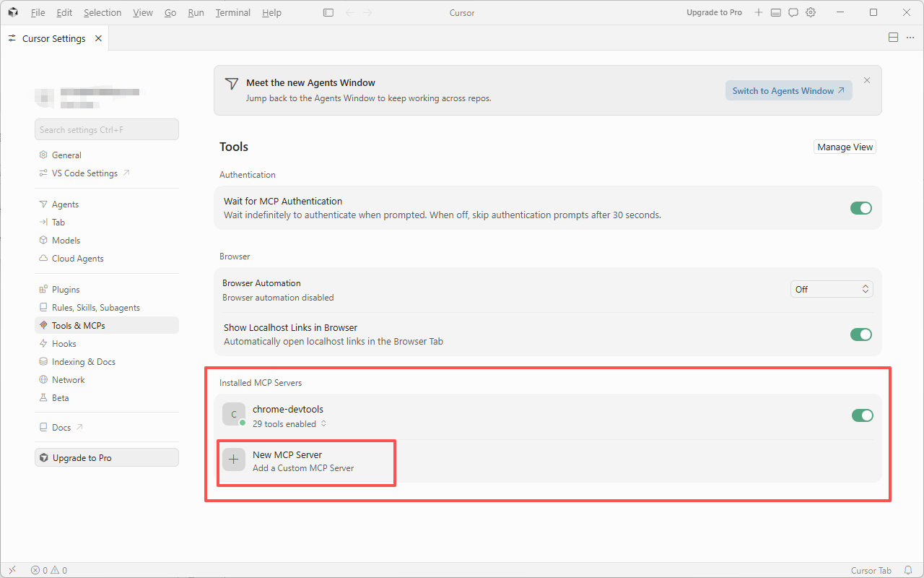924x578 pixels.
Task: Open the Terminal menu
Action: tap(233, 12)
